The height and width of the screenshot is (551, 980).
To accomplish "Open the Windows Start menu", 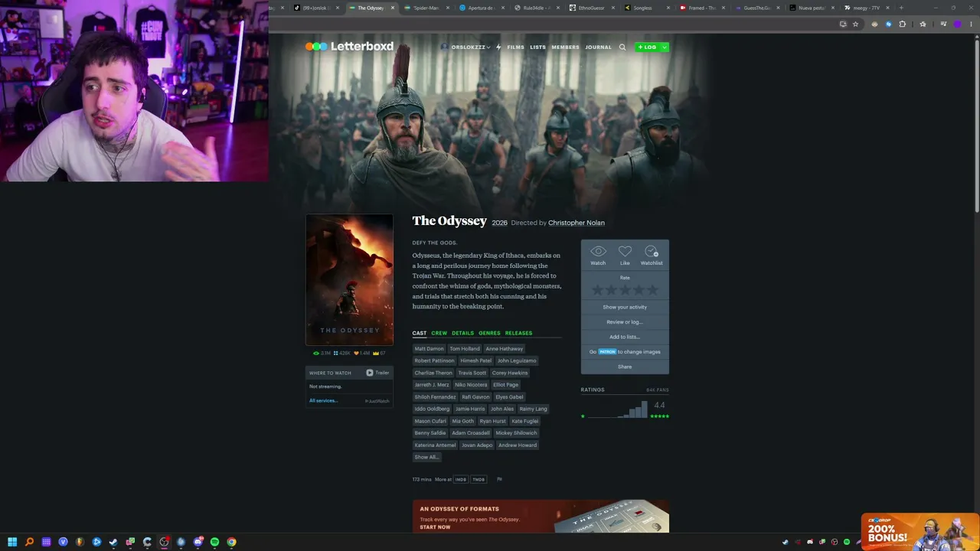I will tap(12, 542).
